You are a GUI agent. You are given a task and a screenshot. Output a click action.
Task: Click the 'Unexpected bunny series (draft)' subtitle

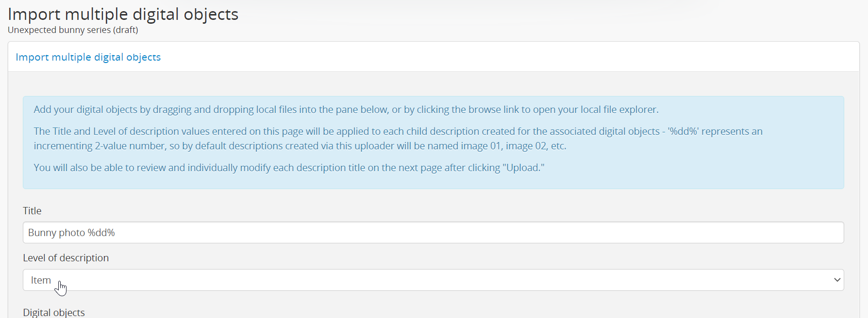pyautogui.click(x=73, y=30)
